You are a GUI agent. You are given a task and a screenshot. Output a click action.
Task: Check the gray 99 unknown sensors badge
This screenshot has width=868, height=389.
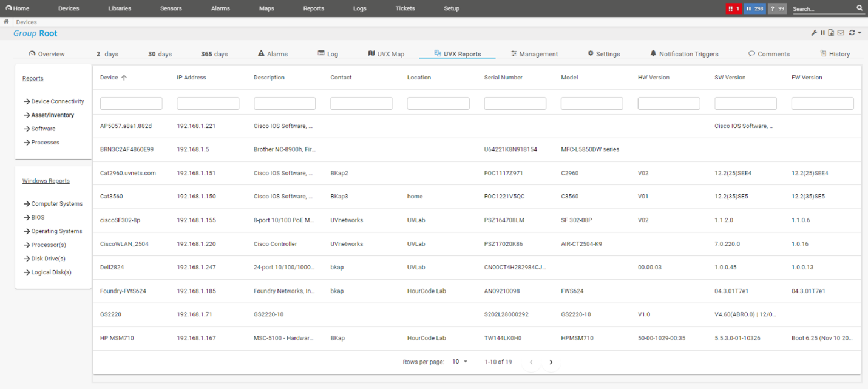(777, 8)
